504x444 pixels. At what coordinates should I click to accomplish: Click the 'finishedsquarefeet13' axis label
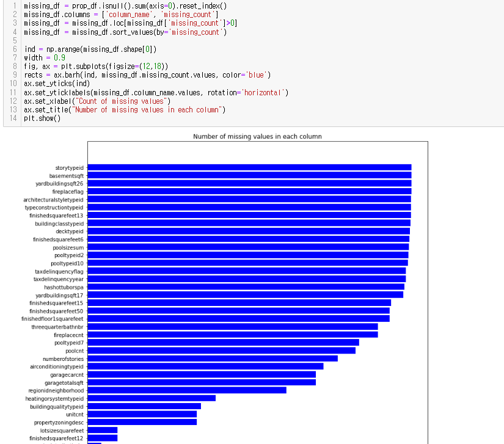pyautogui.click(x=56, y=216)
